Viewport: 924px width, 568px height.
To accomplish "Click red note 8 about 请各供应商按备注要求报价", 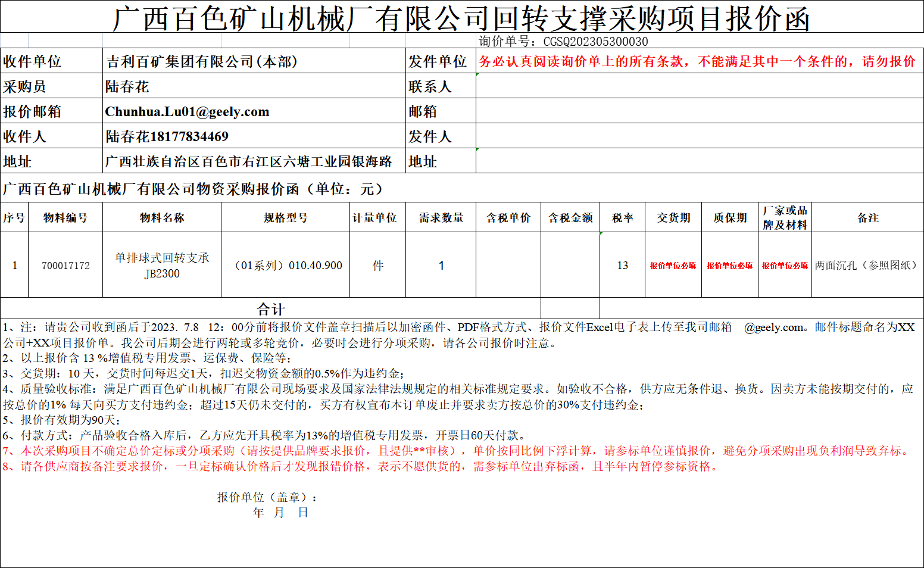I will pos(362,466).
